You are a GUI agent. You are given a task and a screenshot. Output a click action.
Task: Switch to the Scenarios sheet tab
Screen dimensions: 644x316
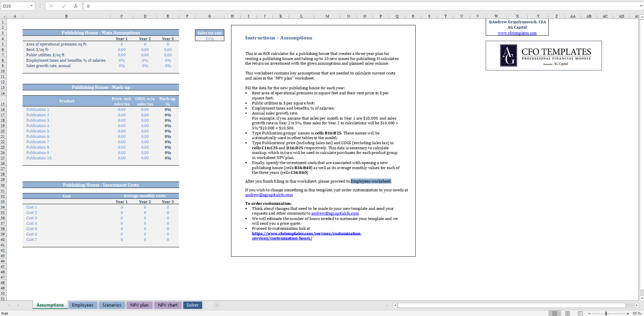point(111,305)
